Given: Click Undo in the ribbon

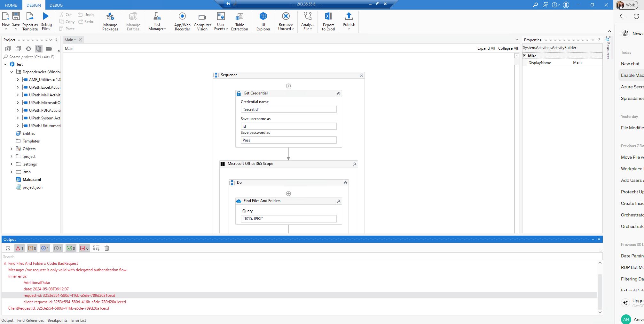Looking at the screenshot, I should (86, 15).
